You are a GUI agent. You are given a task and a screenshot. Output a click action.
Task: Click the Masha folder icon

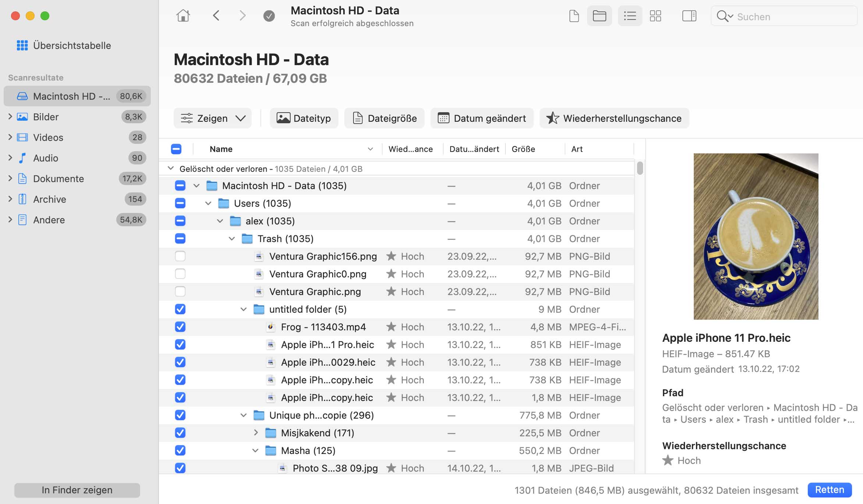pyautogui.click(x=271, y=450)
